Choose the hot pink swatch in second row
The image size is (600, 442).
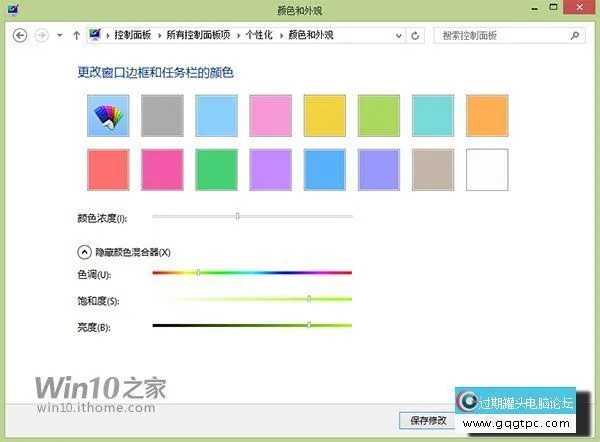(162, 169)
